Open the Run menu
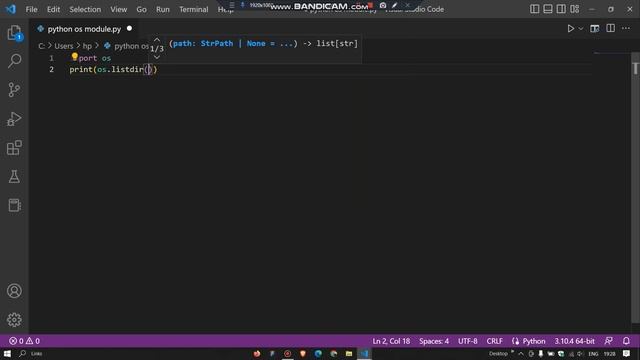Screen dimensions: 640x360 [x=162, y=9]
